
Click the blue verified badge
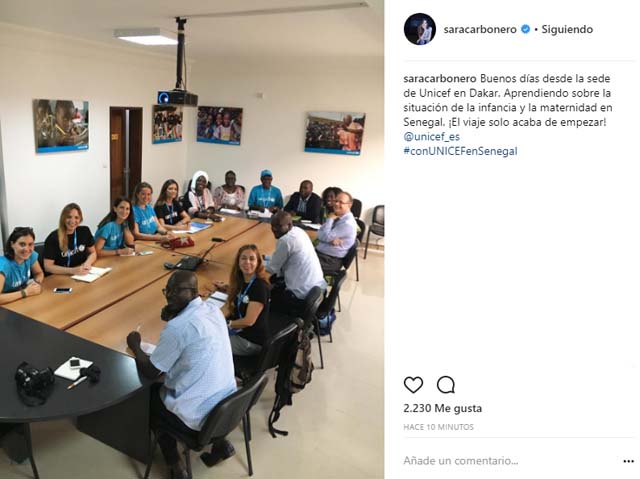(x=526, y=29)
